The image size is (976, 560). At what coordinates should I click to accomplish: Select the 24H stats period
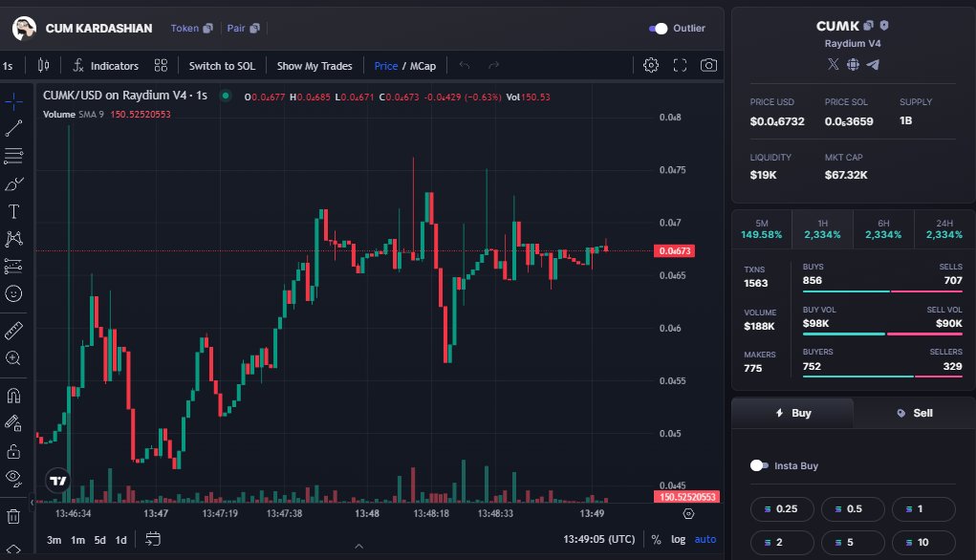point(944,229)
